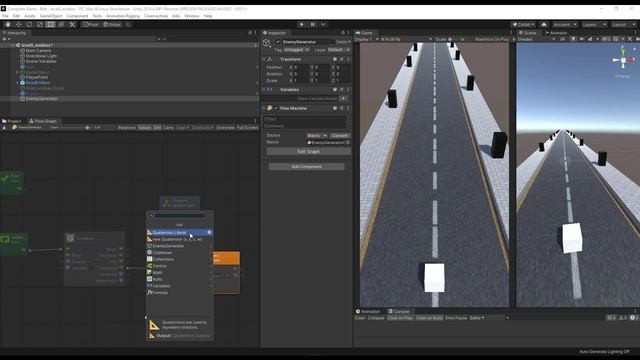Advance one frame with the step button
The height and width of the screenshot is (360, 640).
pos(323,24)
